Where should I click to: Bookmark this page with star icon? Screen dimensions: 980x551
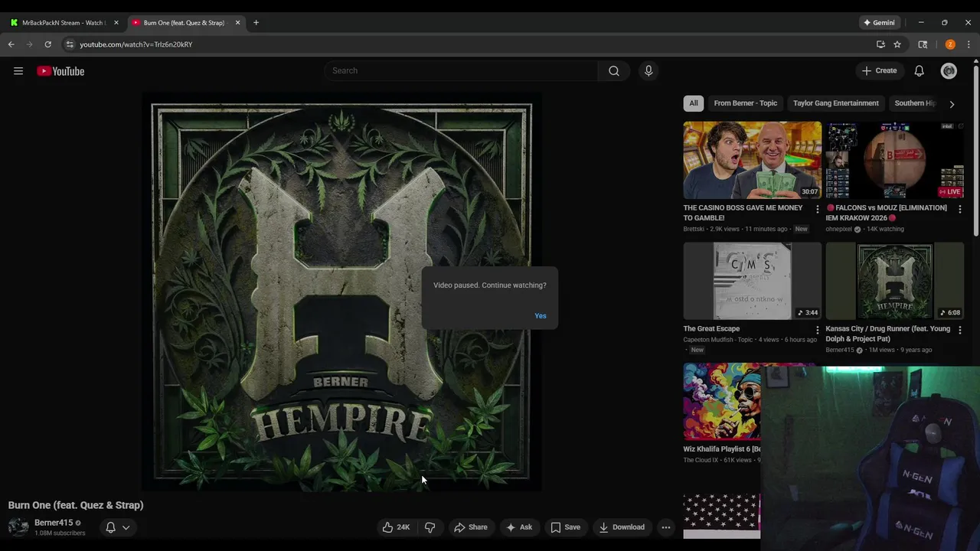(x=897, y=44)
